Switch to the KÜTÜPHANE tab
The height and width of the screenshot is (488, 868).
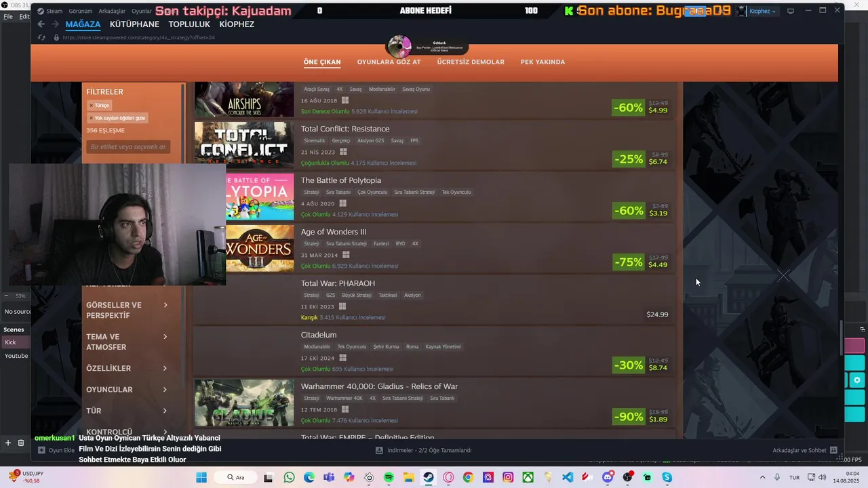tap(134, 24)
